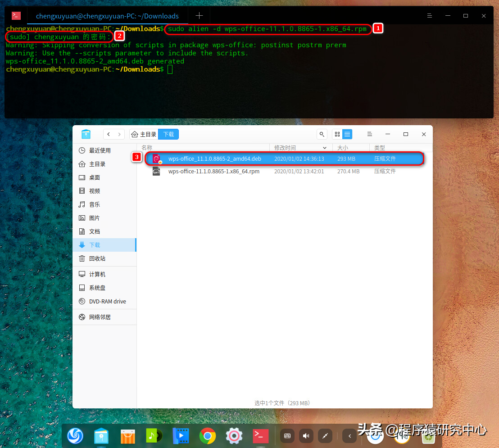Open terminal from the dock
The height and width of the screenshot is (448, 499).
coord(260,435)
